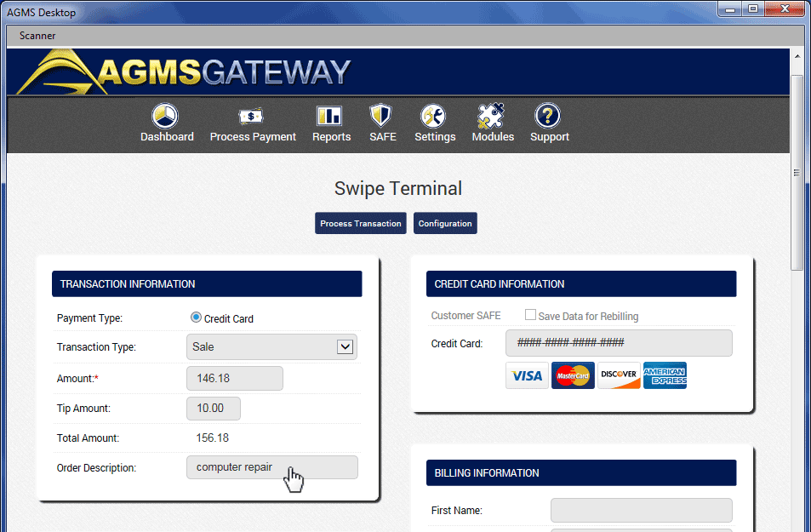Click the Order Description field
811x532 pixels.
click(272, 467)
